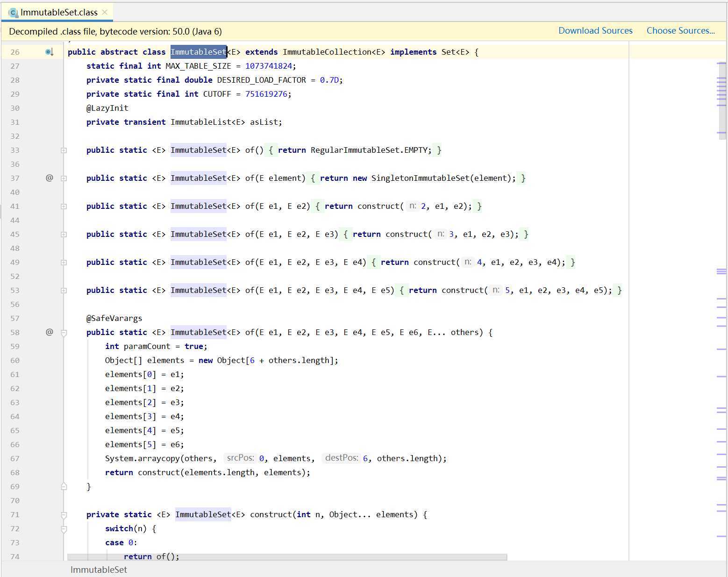This screenshot has width=728, height=577.
Task: Click the horizontal scrollbar at editor bottom
Action: pos(287,557)
